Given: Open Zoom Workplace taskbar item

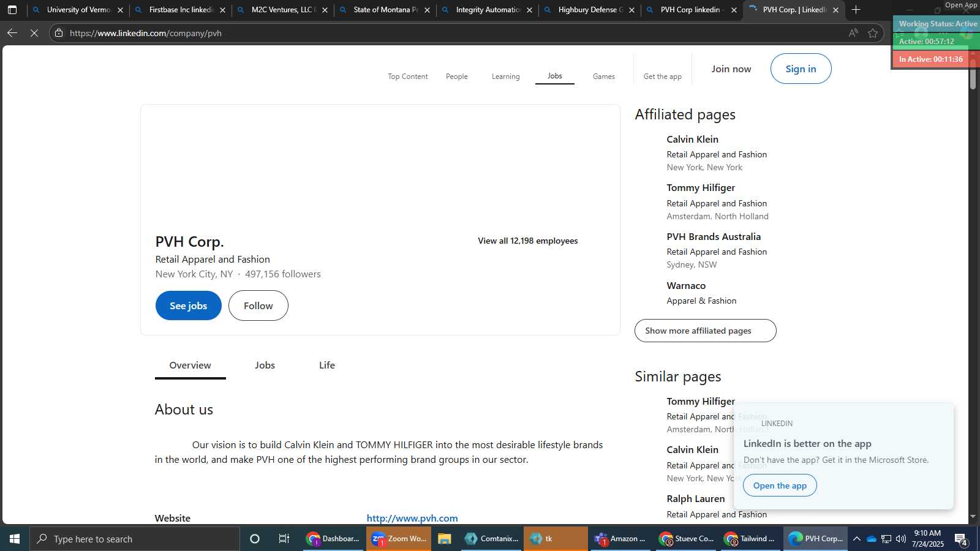Looking at the screenshot, I should click(x=399, y=539).
